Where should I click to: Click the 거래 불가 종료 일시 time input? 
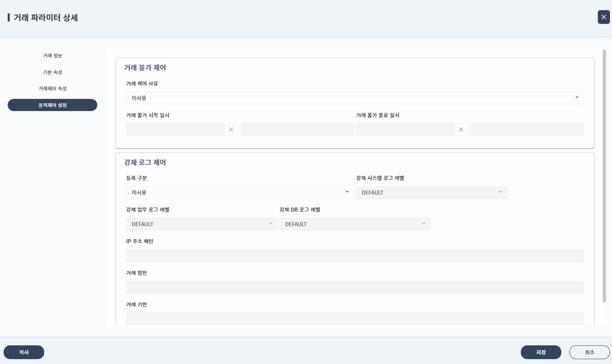[x=527, y=130]
